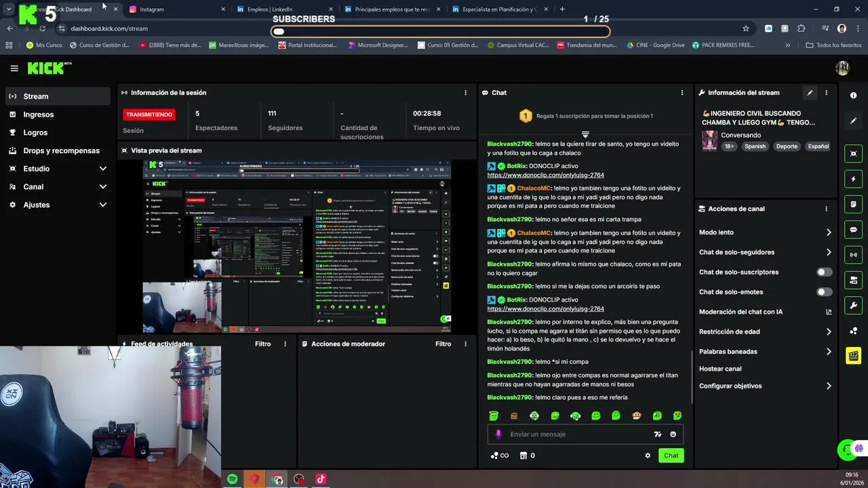Open Configurar objetivos settings

click(x=766, y=386)
